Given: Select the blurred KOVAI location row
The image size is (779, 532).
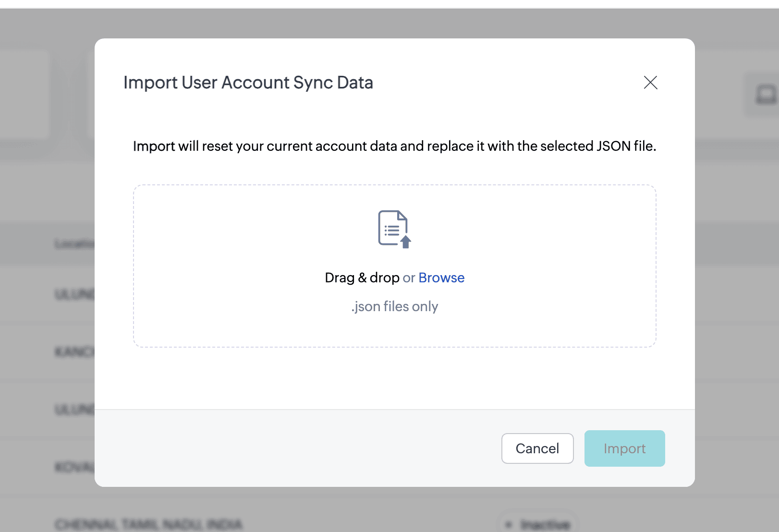Looking at the screenshot, I should [74, 467].
